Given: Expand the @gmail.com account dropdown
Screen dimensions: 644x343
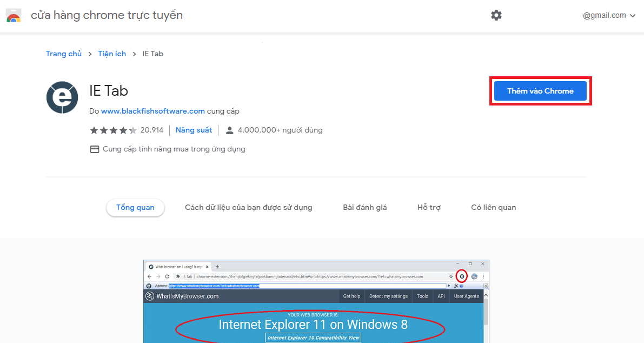Looking at the screenshot, I should [609, 16].
